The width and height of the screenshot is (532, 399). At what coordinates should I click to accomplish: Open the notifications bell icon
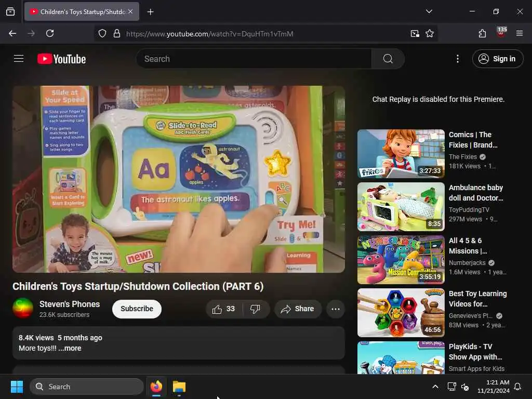click(518, 387)
